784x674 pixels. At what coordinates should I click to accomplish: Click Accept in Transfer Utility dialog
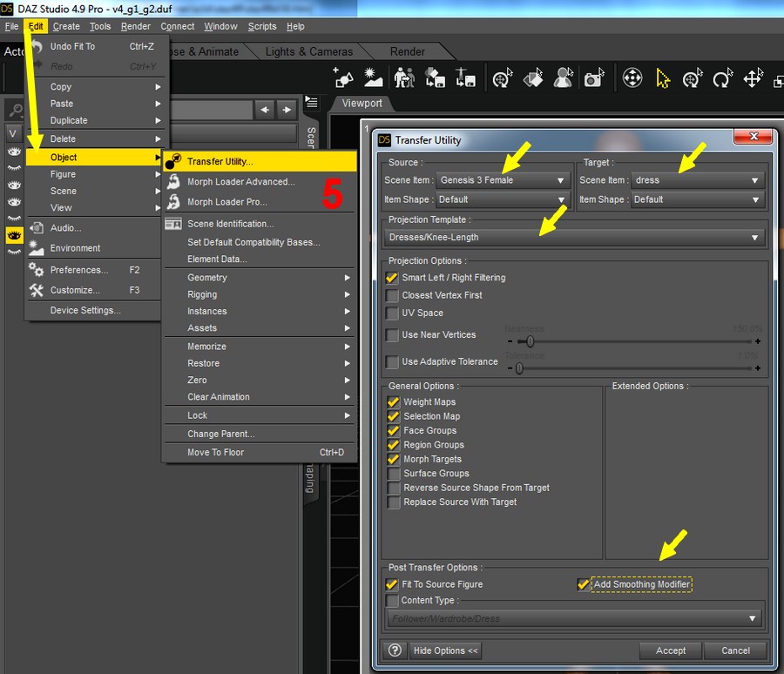pos(671,650)
